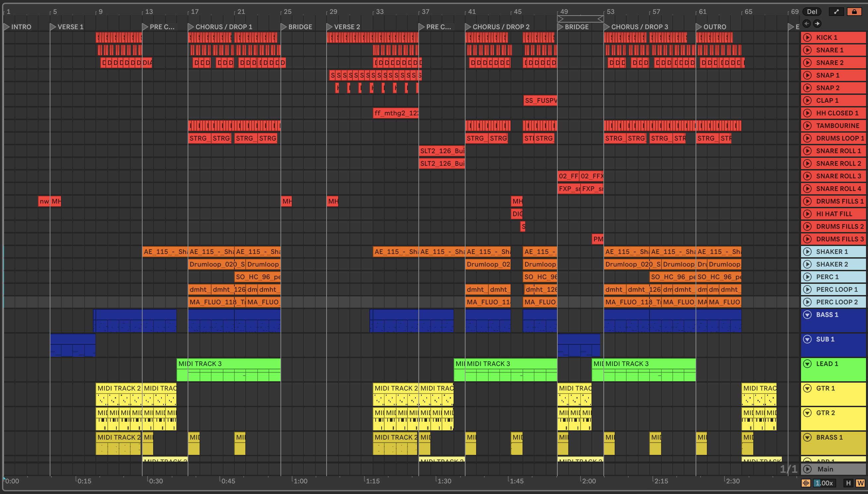Click the automation mode link icon

click(x=836, y=12)
